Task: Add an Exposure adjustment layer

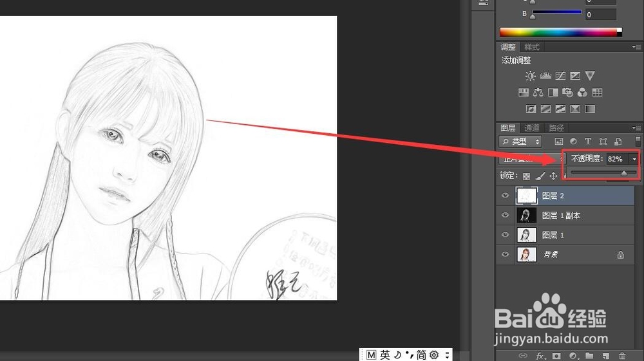Action: click(575, 76)
